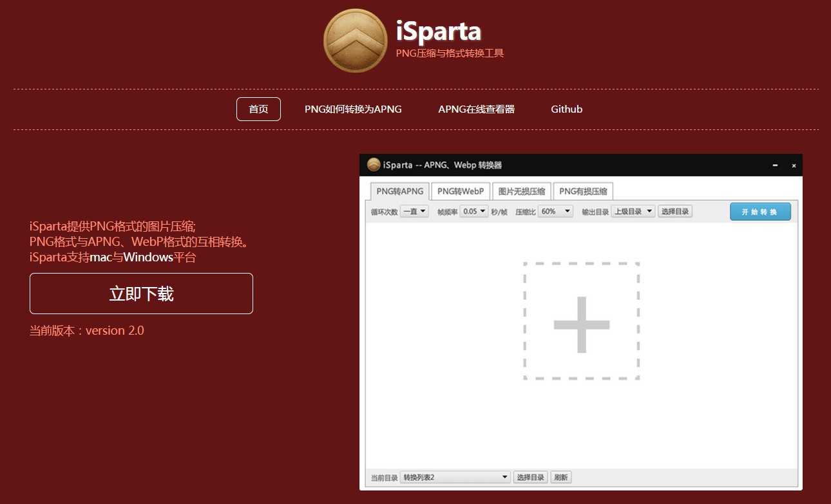Screen dimensions: 831x504
Task: Click the 当前版本：version 2.0 text
Action: coord(87,331)
